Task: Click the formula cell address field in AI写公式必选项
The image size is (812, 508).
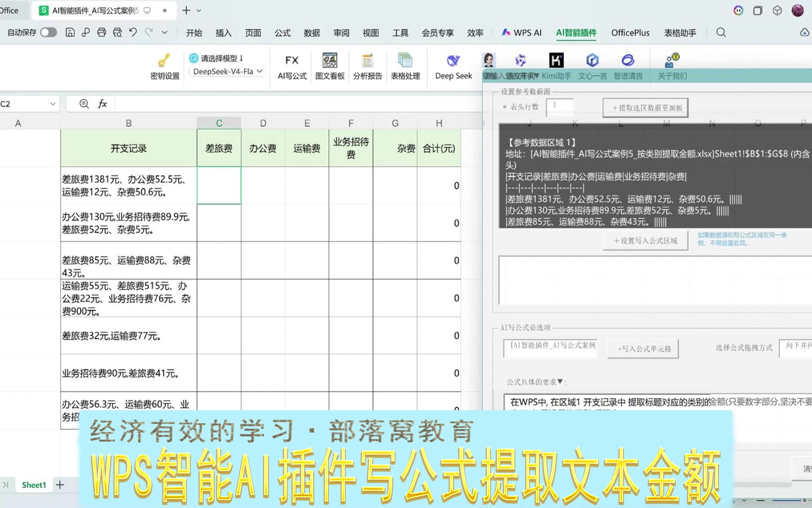Action: point(550,348)
